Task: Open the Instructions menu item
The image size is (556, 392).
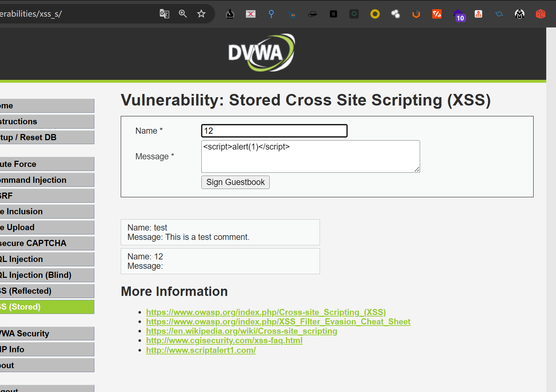Action: (47, 121)
